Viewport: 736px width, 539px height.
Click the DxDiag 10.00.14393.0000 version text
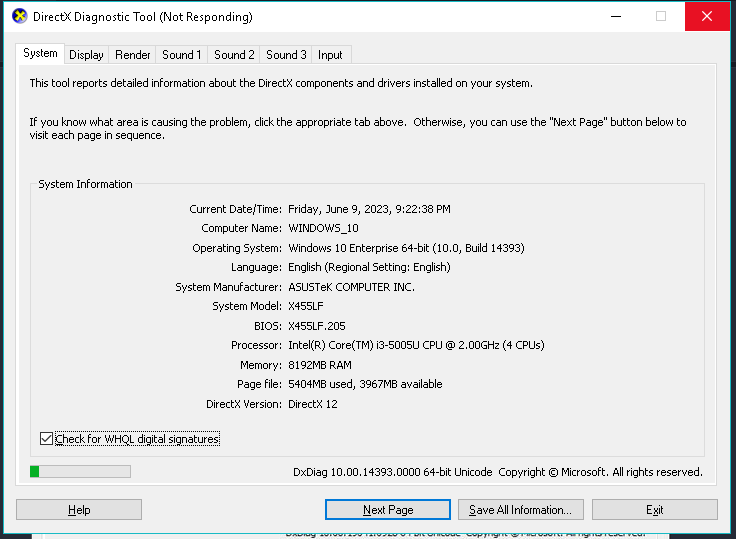pyautogui.click(x=392, y=472)
